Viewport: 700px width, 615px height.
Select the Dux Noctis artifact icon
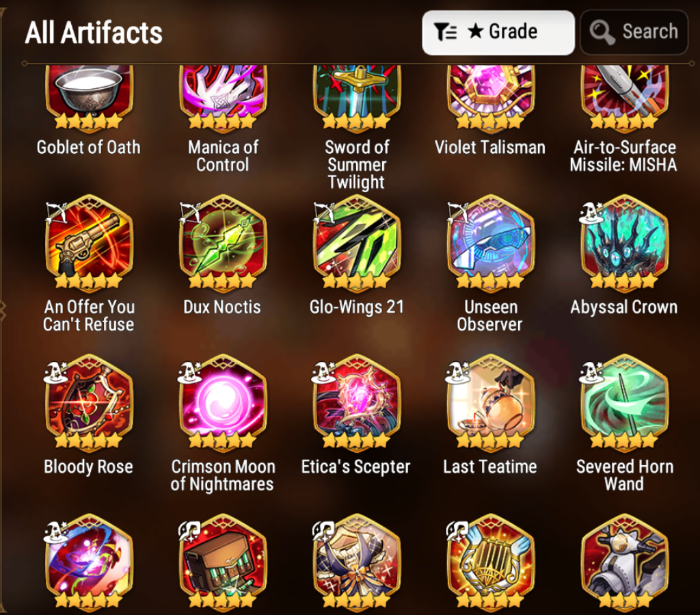(223, 244)
